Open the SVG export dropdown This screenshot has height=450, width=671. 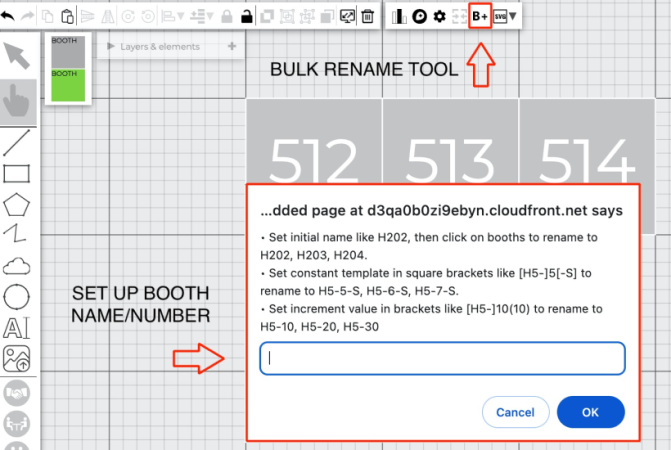point(505,16)
